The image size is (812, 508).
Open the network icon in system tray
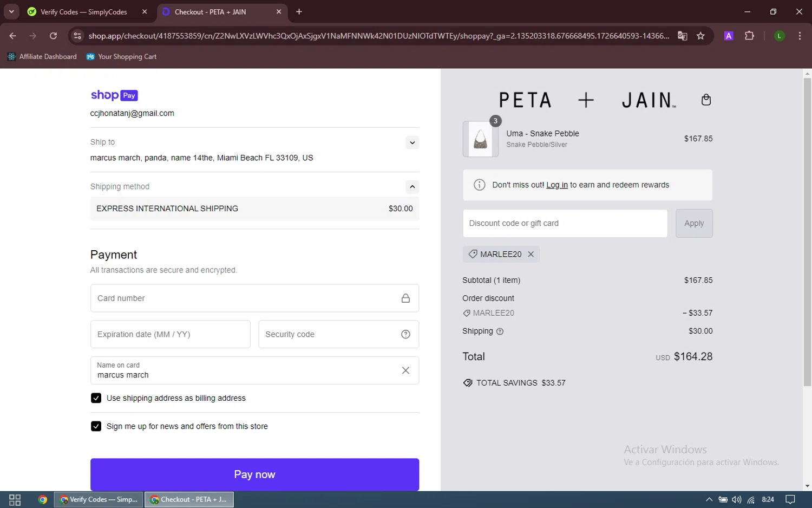click(x=751, y=500)
